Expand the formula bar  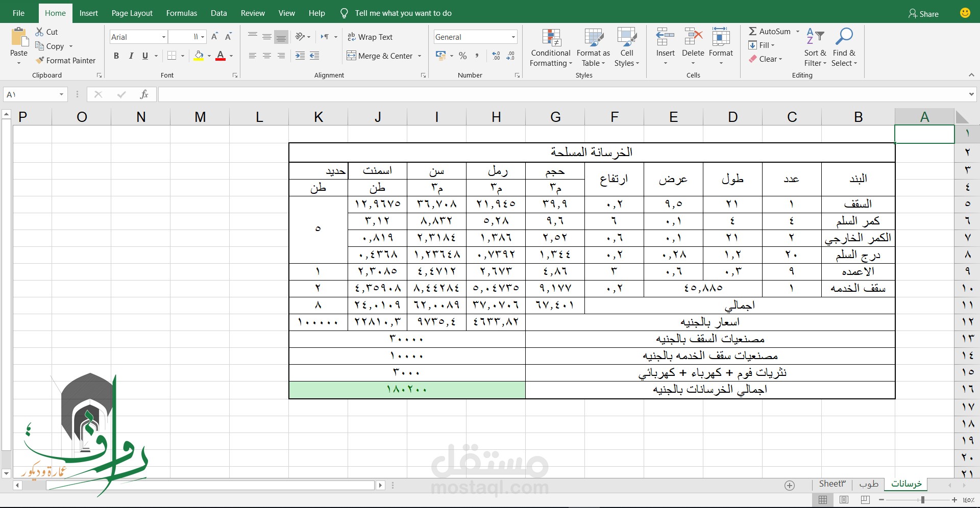[x=971, y=94]
